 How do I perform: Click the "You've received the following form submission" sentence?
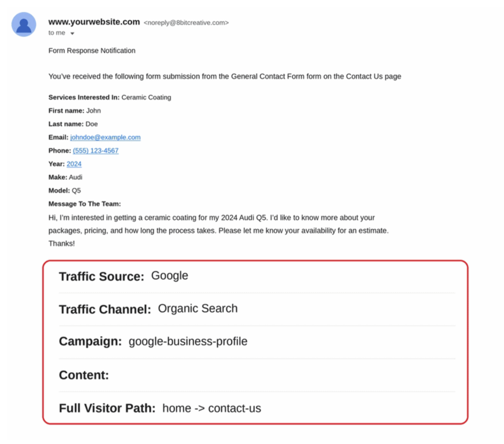pos(225,76)
